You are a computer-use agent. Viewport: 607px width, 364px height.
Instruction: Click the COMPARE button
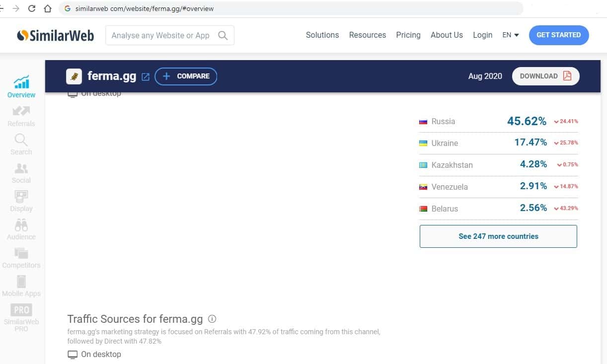tap(186, 76)
